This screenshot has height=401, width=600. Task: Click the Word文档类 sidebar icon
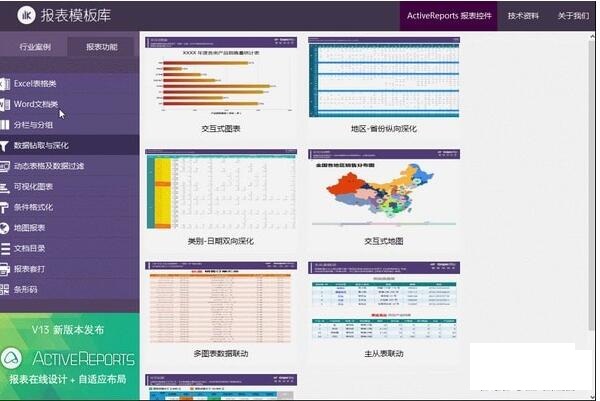(6, 104)
